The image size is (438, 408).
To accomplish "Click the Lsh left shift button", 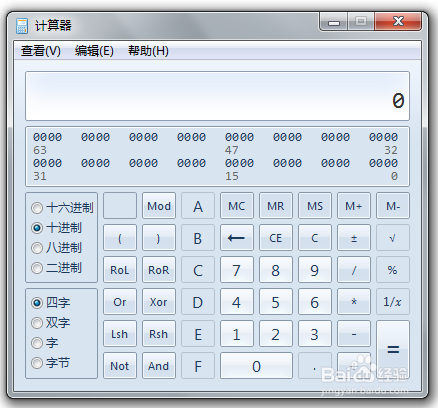I will pyautogui.click(x=120, y=334).
